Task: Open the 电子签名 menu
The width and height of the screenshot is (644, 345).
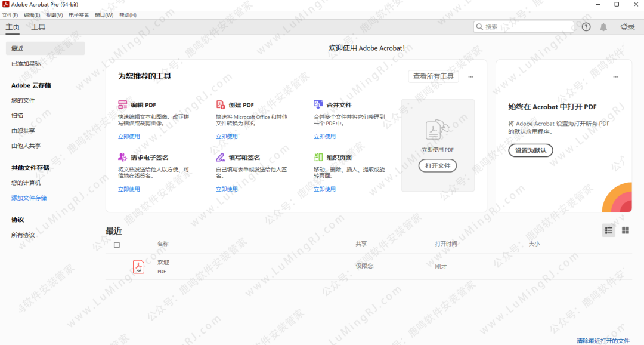Action: pos(79,15)
